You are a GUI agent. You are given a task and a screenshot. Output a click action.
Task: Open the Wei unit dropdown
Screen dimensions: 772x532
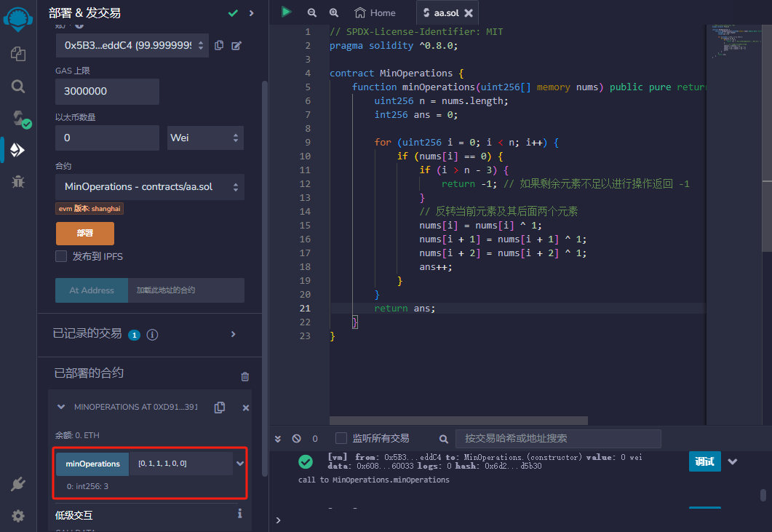205,138
